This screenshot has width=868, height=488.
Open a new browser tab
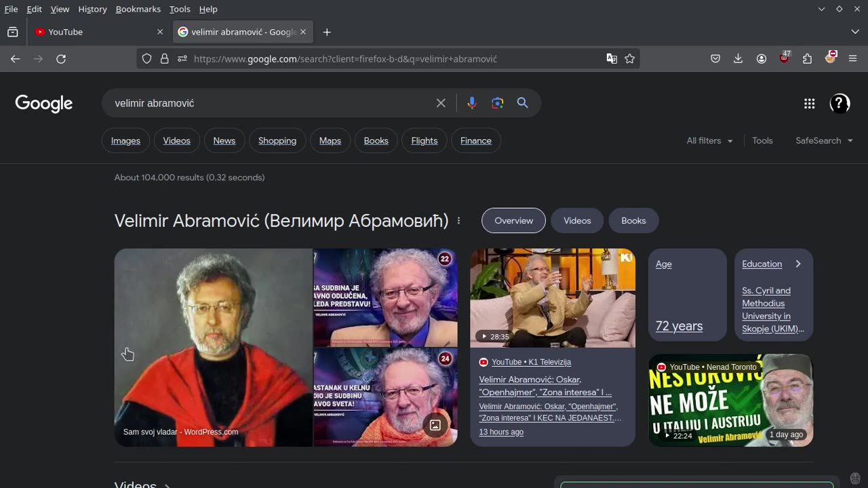(x=327, y=32)
